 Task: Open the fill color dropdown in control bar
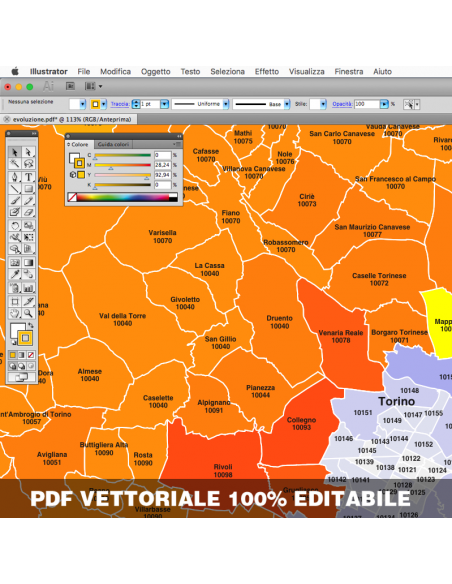click(83, 104)
